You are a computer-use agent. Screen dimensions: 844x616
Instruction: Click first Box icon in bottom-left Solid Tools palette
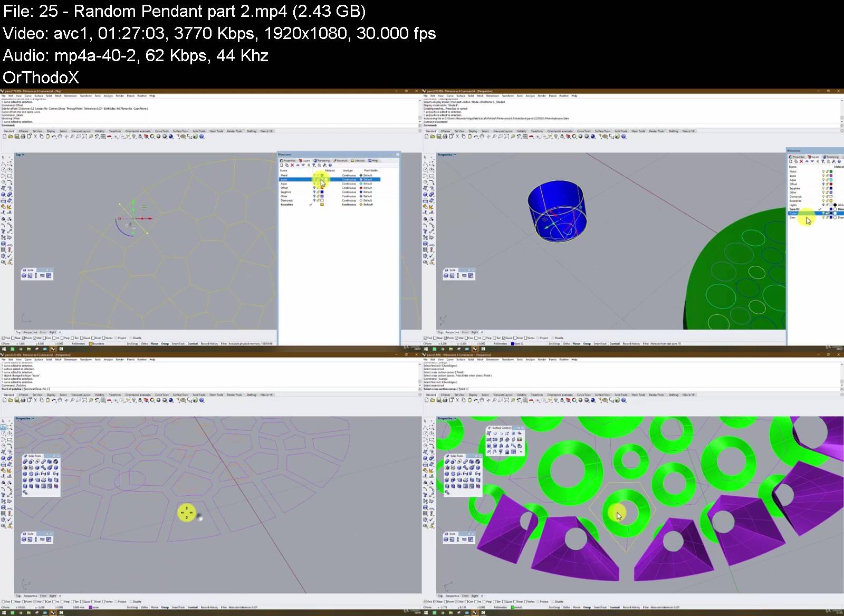(x=25, y=461)
